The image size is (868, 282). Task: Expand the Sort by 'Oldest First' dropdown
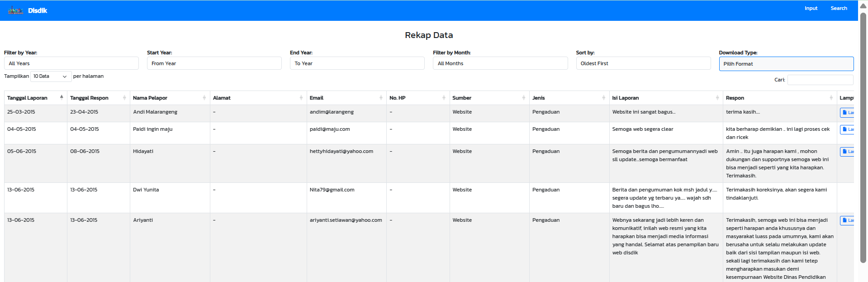click(x=643, y=63)
